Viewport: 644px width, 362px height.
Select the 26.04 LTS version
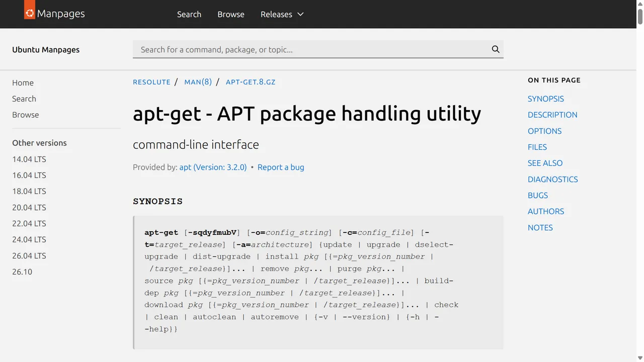pos(29,255)
